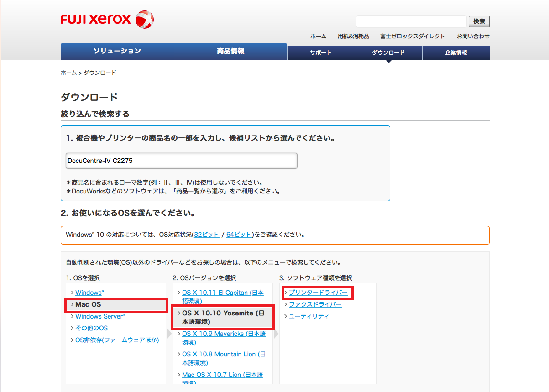
Task: Open 用紙&消耗品 menu link
Action: (353, 36)
